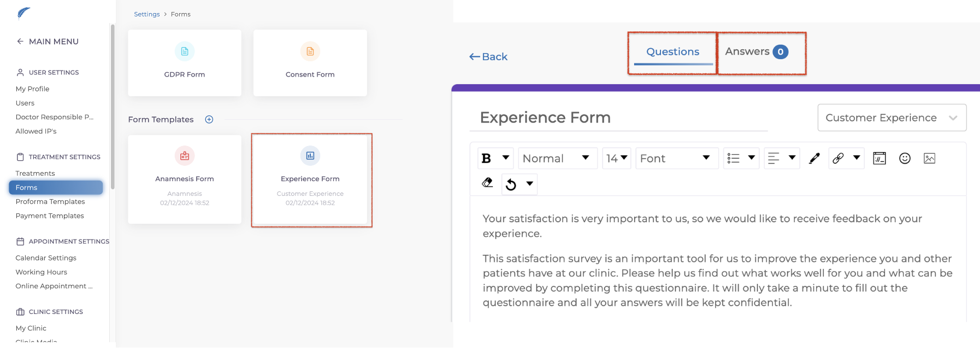Open the font size 14 dropdown
This screenshot has height=349, width=980.
point(617,159)
